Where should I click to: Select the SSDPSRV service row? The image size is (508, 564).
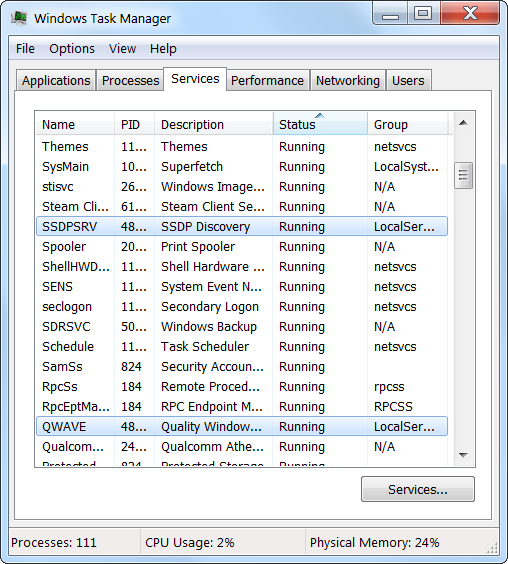[242, 227]
